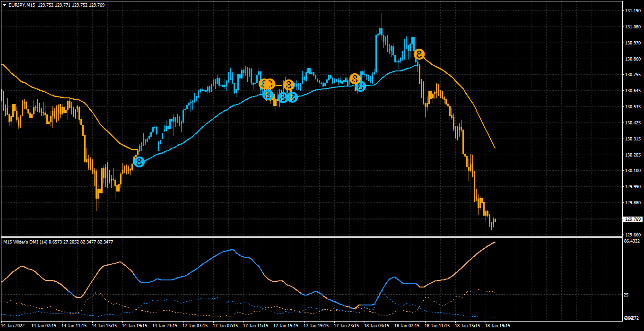Viewport: 644px width, 331px height.
Task: Click the 14 Jan 11:15 time label
Action: click(x=74, y=326)
